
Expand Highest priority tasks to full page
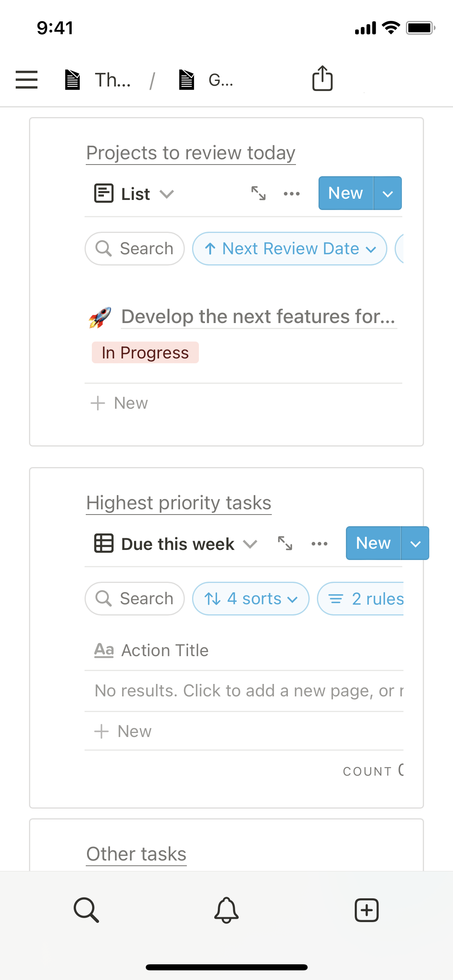coord(285,544)
